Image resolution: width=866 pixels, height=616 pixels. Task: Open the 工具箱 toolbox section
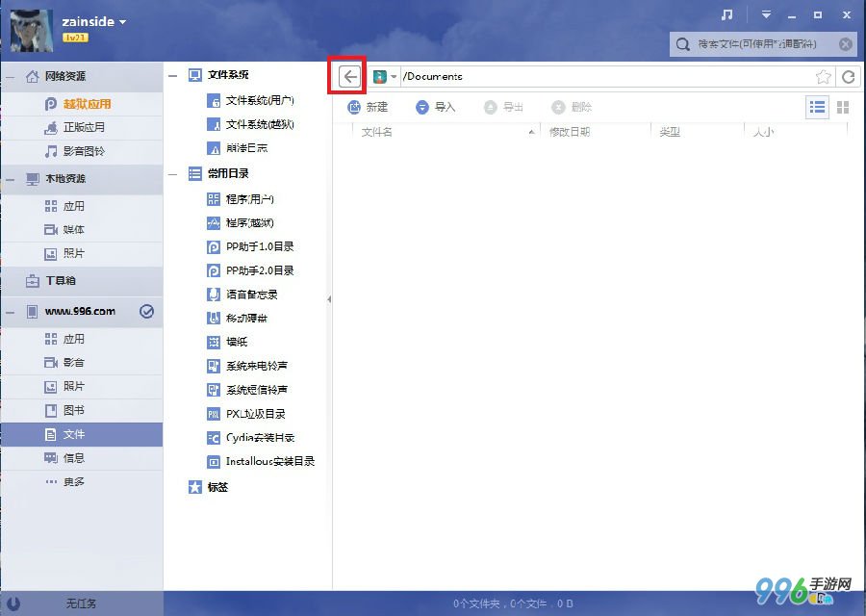(82, 281)
